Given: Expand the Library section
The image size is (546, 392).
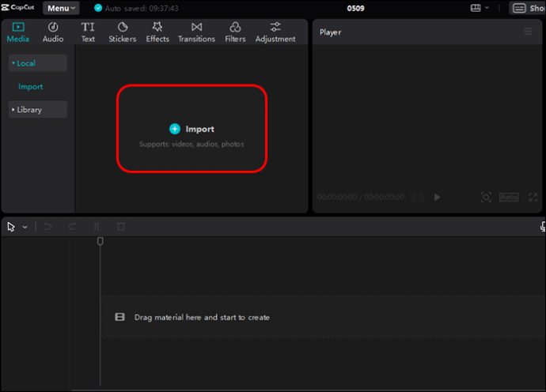Looking at the screenshot, I should [38, 110].
